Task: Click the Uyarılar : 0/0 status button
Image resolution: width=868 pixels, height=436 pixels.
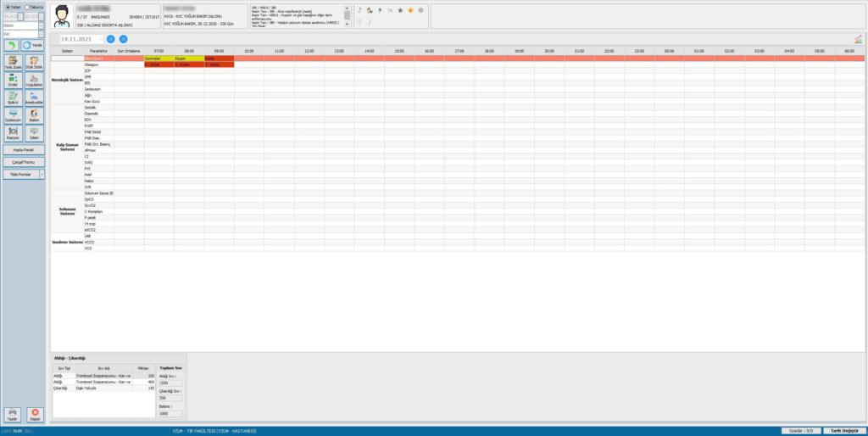Action: (x=801, y=430)
